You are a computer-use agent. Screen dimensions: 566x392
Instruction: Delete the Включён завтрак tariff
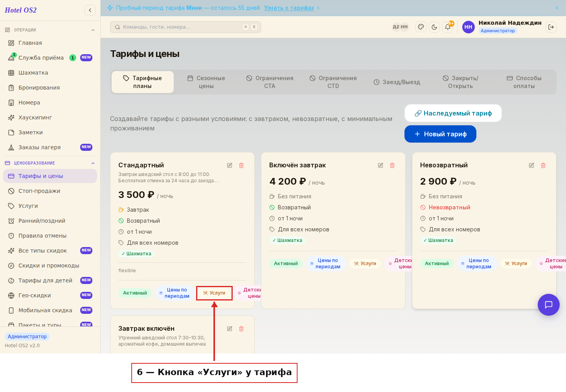tap(392, 165)
